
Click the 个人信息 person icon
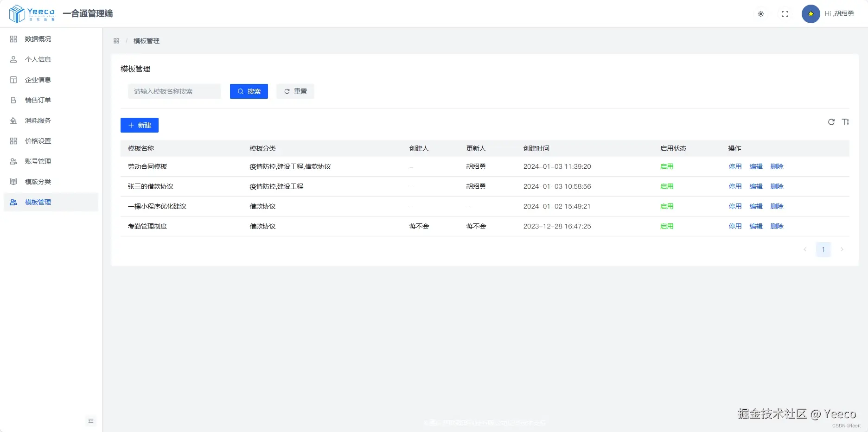13,59
